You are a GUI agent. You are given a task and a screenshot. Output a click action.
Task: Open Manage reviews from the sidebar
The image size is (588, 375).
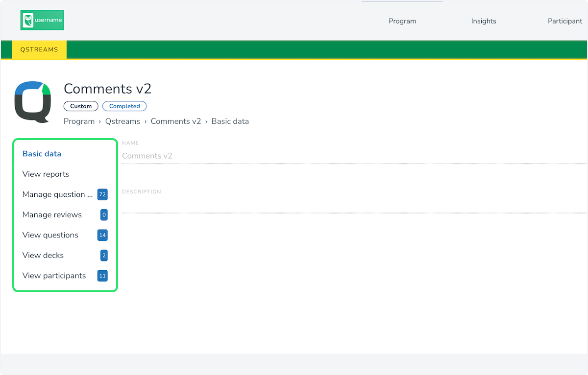(52, 214)
